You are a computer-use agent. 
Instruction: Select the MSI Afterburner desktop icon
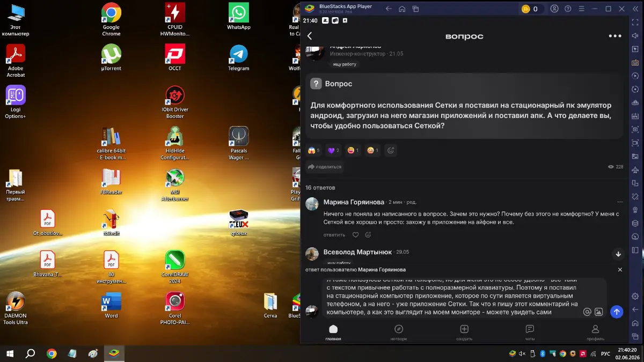(x=175, y=184)
